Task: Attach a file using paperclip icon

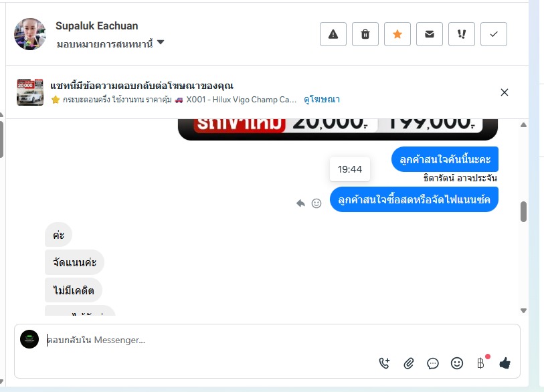Action: click(x=409, y=363)
